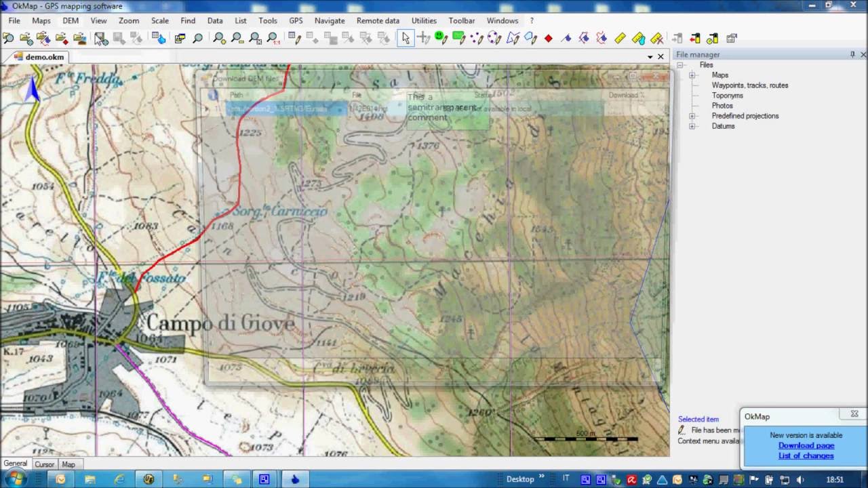Select the dotted track with pencil tool
The height and width of the screenshot is (488, 868).
(477, 38)
